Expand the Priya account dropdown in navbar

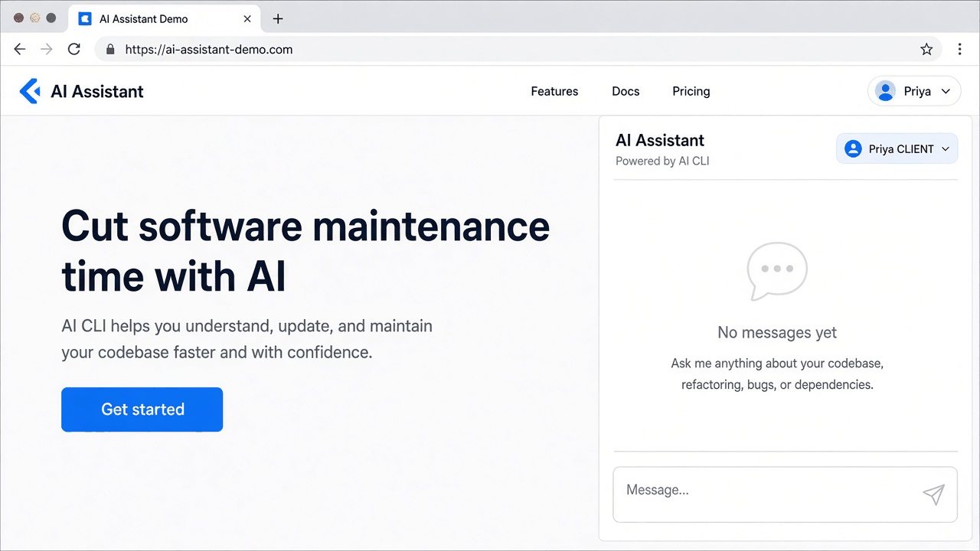coord(914,91)
